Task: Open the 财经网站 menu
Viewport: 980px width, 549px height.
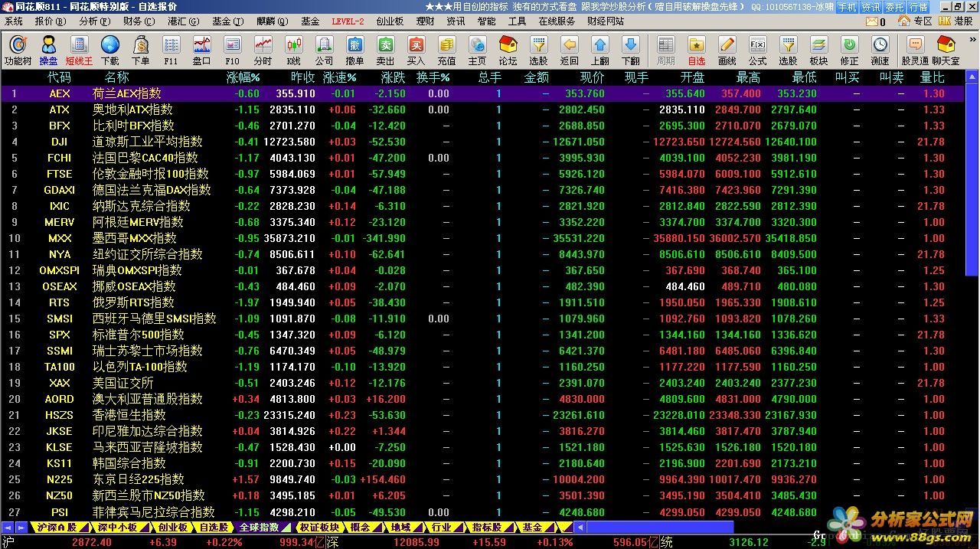Action: pos(606,21)
